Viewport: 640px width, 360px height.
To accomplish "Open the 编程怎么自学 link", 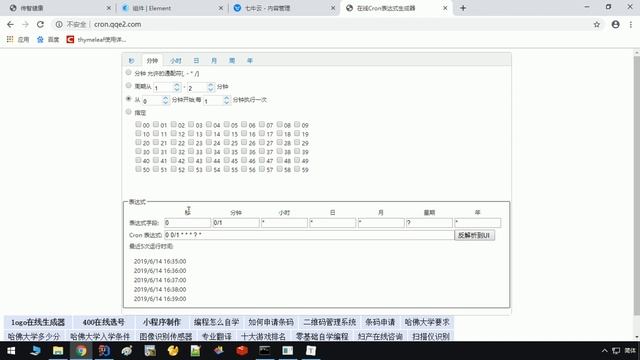I will (216, 322).
